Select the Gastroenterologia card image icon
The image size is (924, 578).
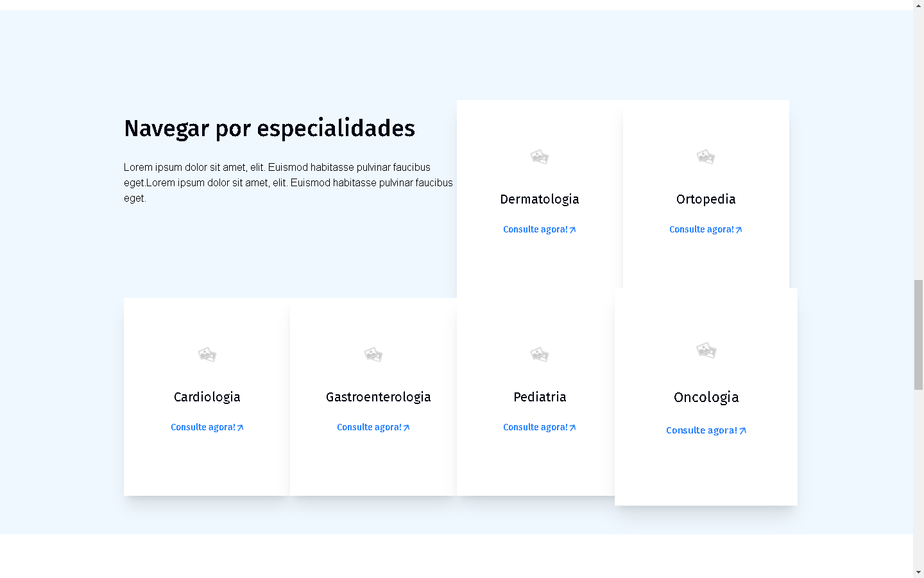(x=373, y=355)
